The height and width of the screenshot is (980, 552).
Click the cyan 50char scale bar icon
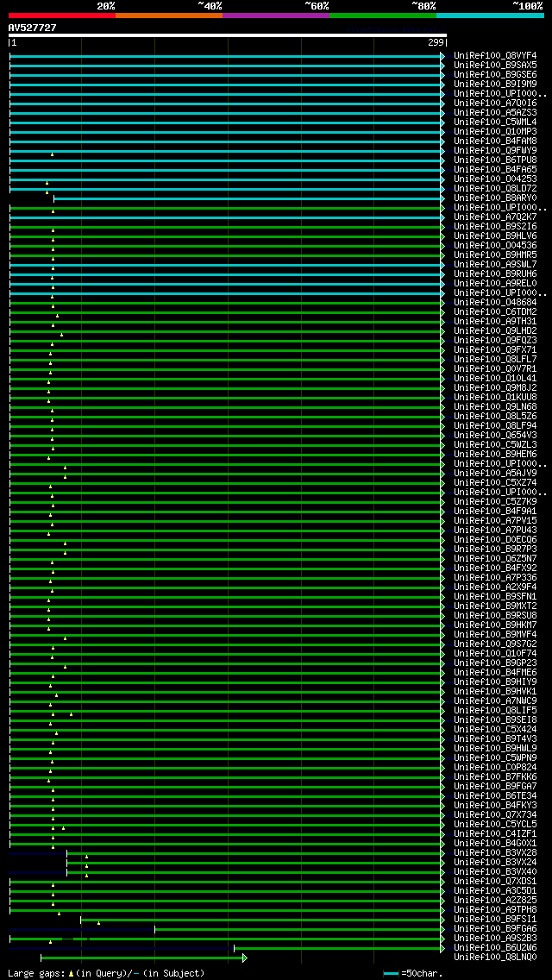point(392,973)
